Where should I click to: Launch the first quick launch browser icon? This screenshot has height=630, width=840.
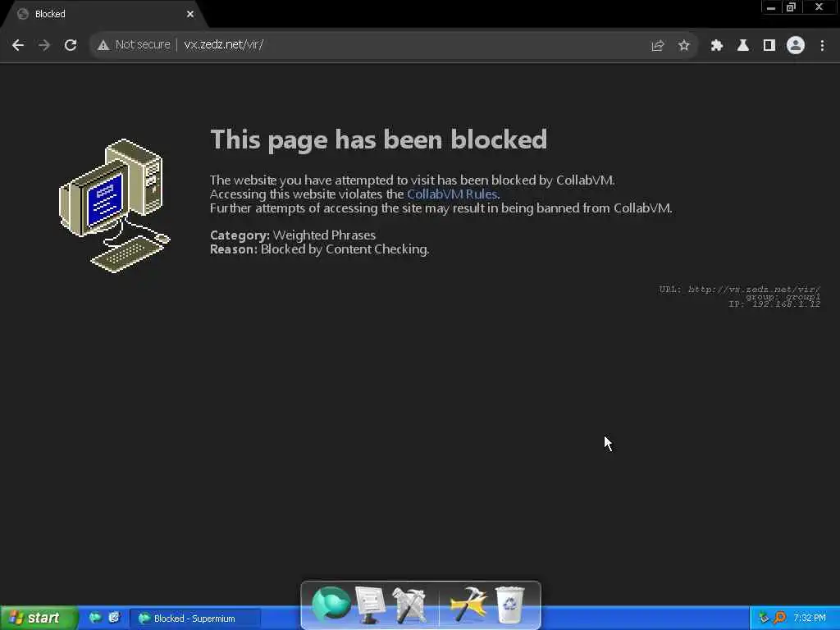(95, 618)
